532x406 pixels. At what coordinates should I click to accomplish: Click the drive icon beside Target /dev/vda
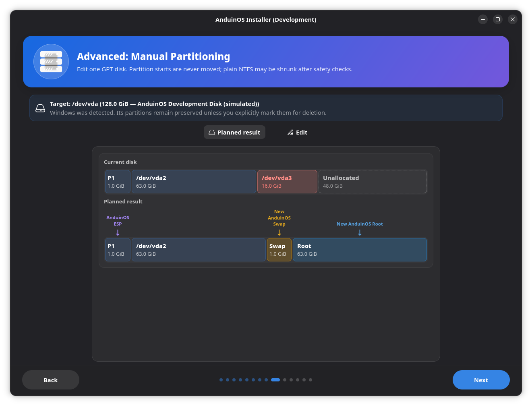[x=40, y=108]
